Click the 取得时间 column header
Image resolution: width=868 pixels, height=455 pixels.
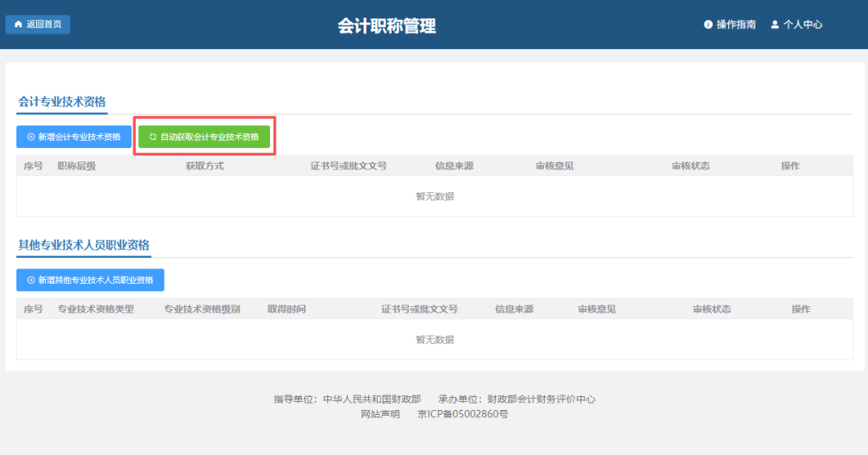pyautogui.click(x=286, y=309)
